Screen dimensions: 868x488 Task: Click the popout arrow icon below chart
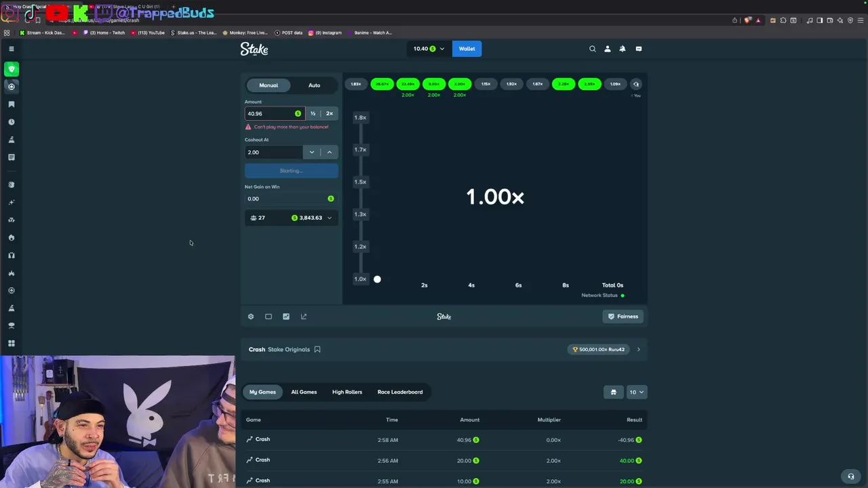pos(304,317)
